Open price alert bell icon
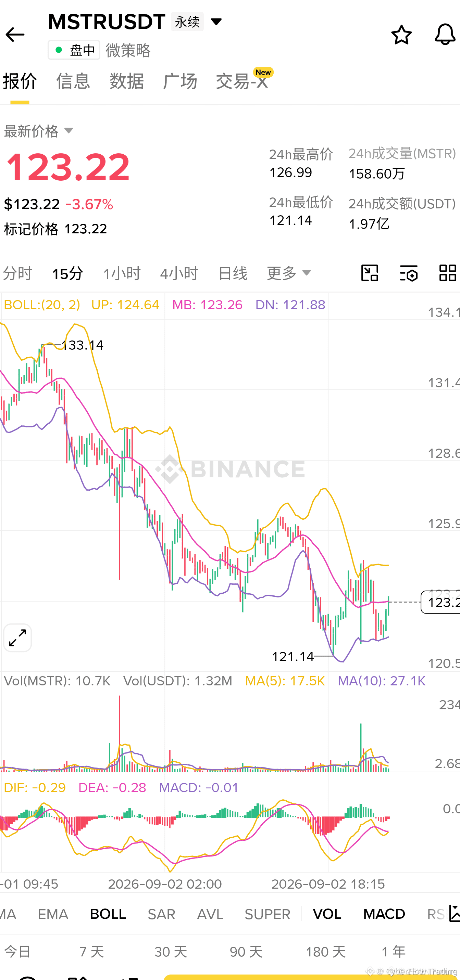The height and width of the screenshot is (980, 460). pos(445,35)
